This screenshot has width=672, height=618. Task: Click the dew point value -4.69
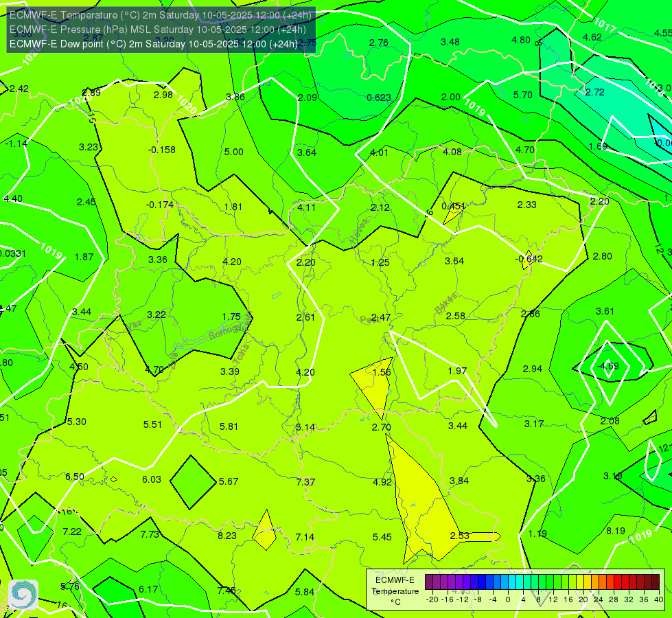point(608,366)
